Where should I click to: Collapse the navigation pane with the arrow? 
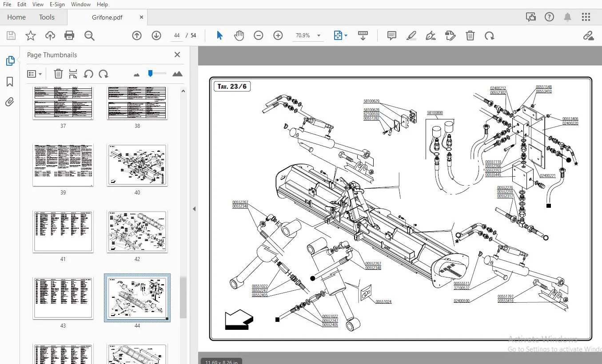tap(194, 209)
